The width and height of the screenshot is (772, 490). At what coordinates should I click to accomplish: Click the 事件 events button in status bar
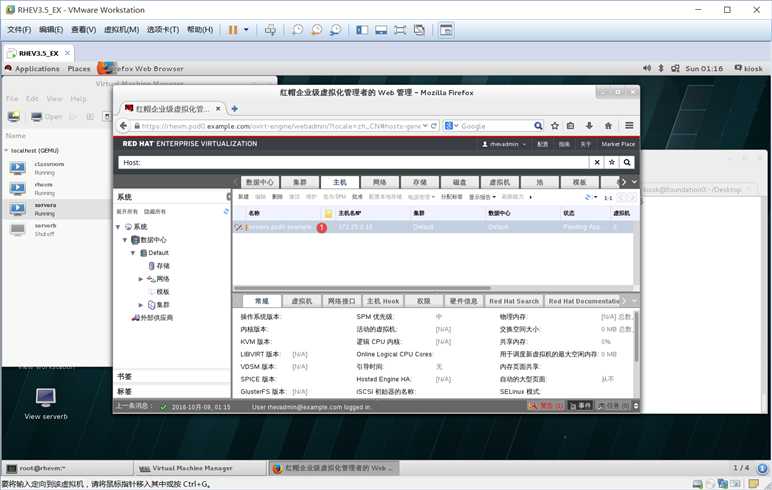[x=579, y=406]
